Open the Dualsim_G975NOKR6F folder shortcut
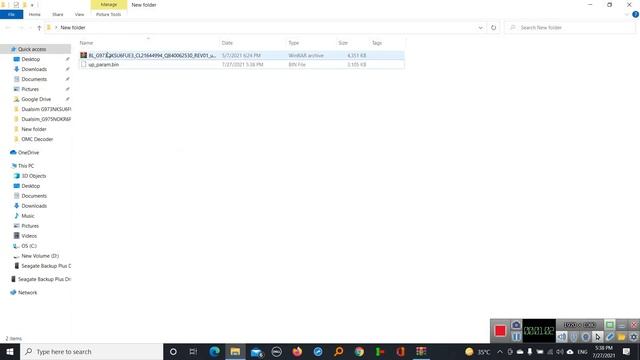The height and width of the screenshot is (360, 640). pos(46,119)
